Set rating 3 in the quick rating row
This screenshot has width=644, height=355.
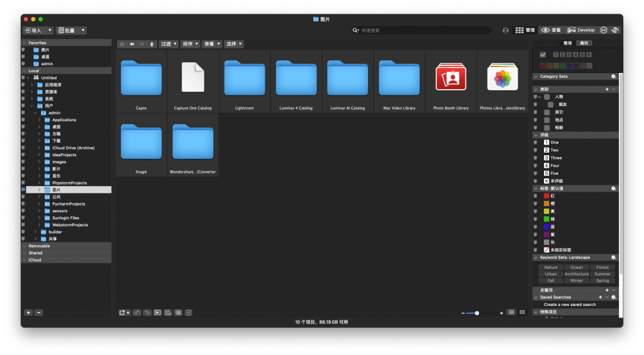(x=569, y=55)
